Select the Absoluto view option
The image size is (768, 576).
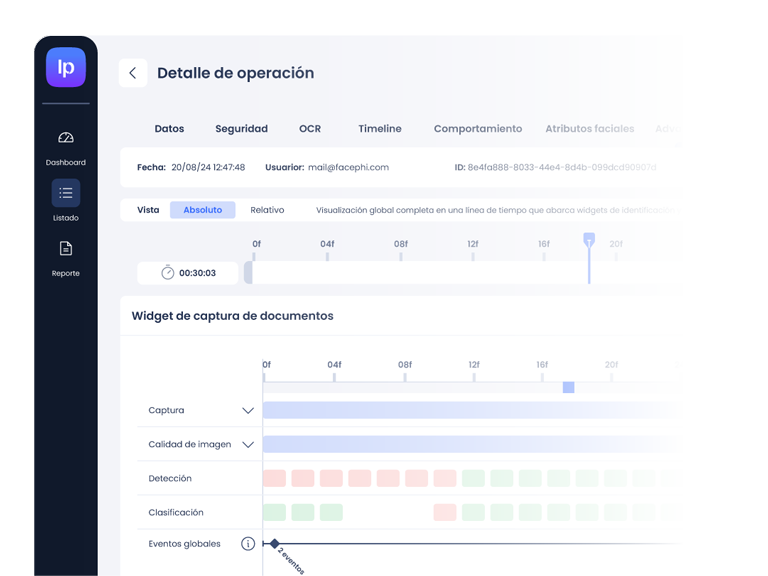[x=203, y=210]
